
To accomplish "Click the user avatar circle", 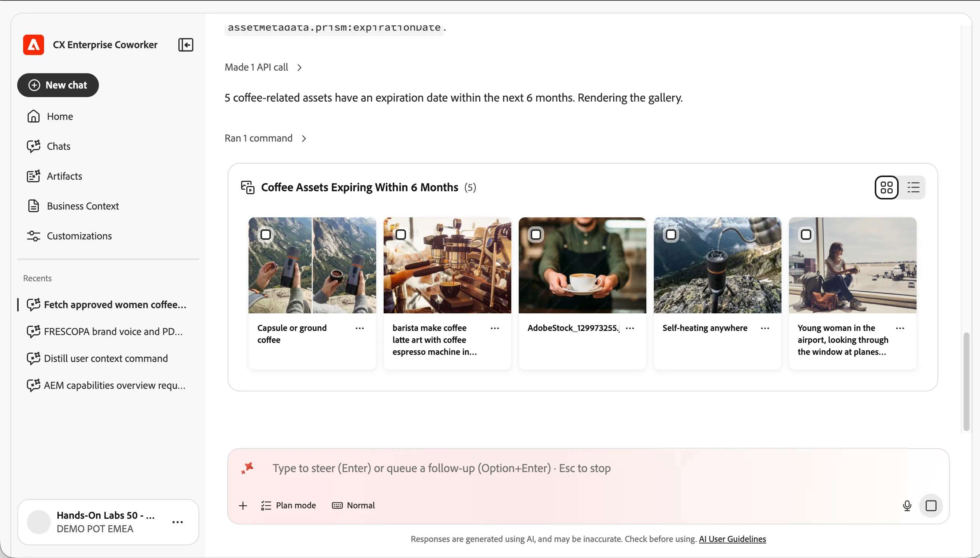I will [x=39, y=522].
